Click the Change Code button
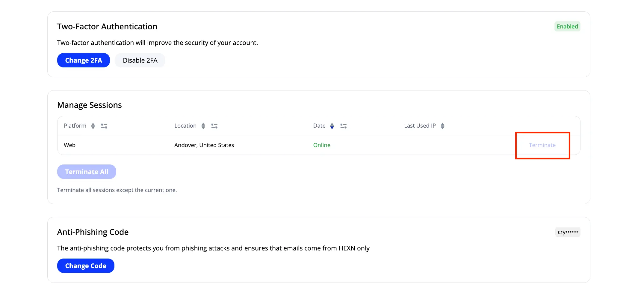This screenshot has width=644, height=293. coord(86,266)
